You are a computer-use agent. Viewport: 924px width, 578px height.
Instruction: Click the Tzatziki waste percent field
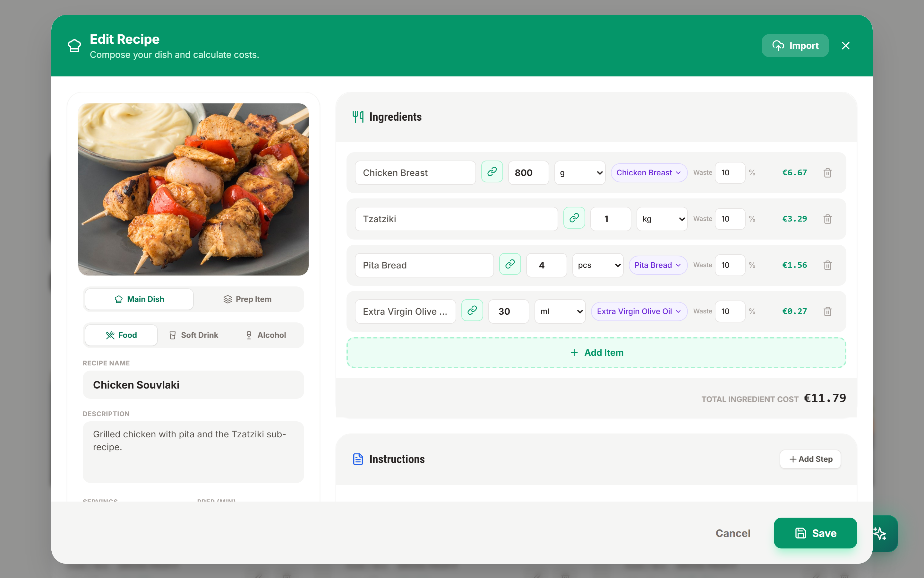pos(730,219)
